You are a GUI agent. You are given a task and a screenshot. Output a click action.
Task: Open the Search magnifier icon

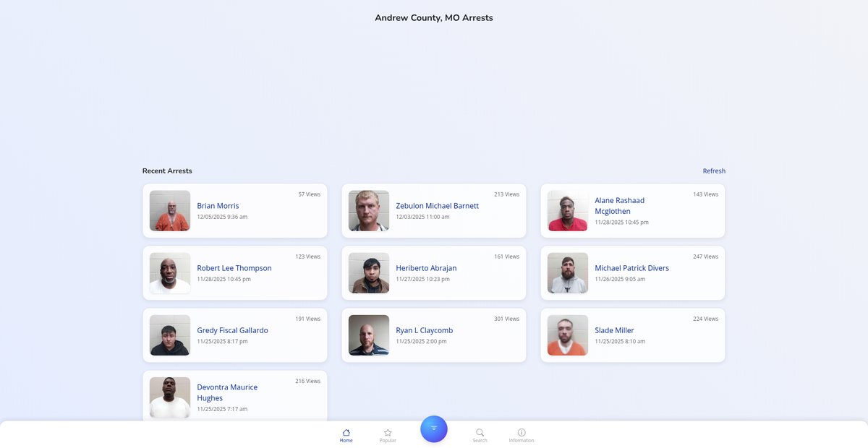pos(480,432)
